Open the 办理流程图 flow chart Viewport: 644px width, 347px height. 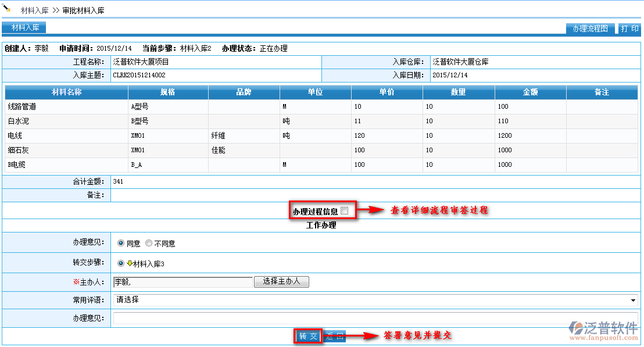click(x=590, y=28)
